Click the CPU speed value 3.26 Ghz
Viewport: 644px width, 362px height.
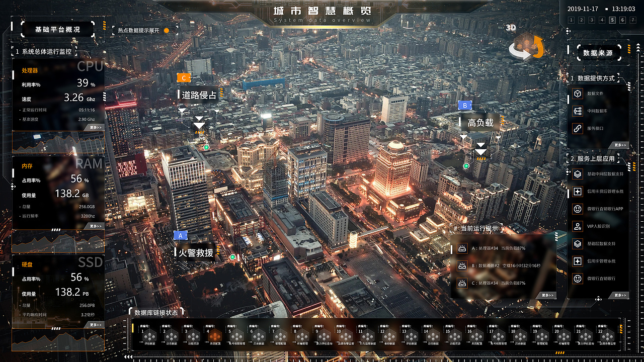click(79, 98)
